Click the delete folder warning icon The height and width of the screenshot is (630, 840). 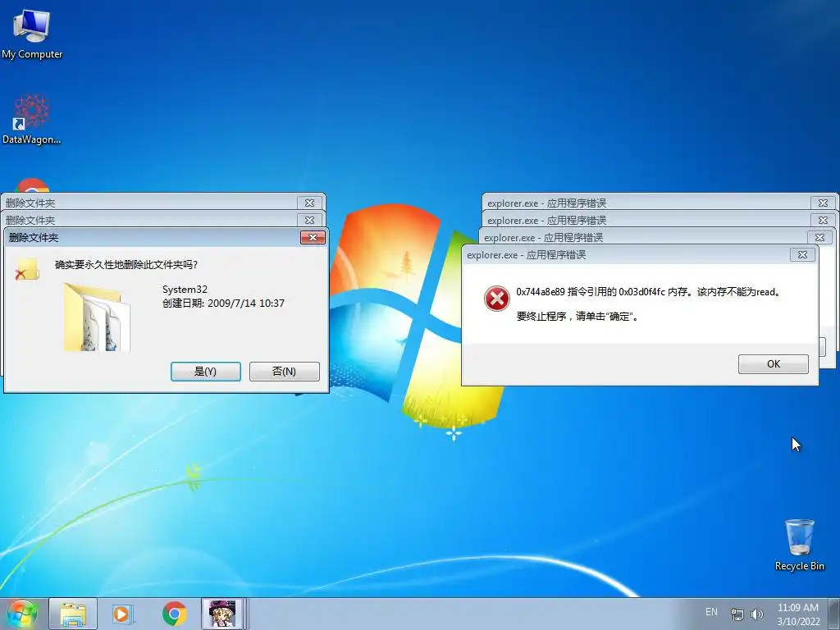(27, 269)
